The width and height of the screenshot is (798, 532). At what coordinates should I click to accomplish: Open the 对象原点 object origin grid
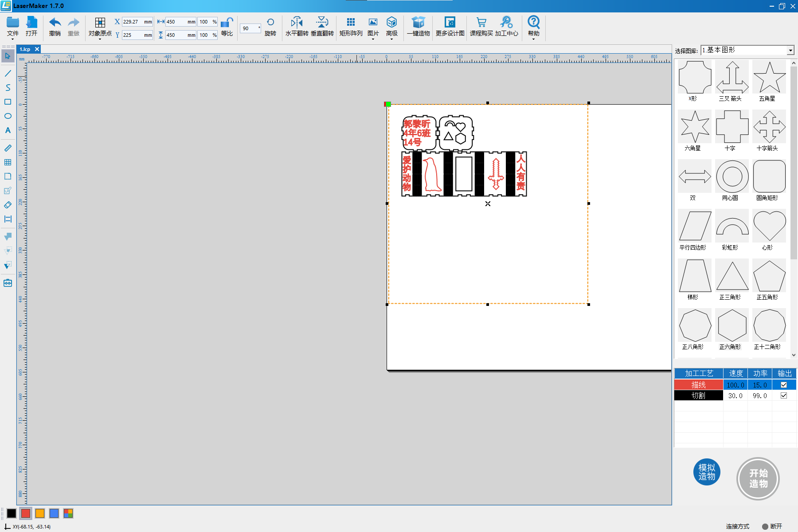(x=100, y=23)
